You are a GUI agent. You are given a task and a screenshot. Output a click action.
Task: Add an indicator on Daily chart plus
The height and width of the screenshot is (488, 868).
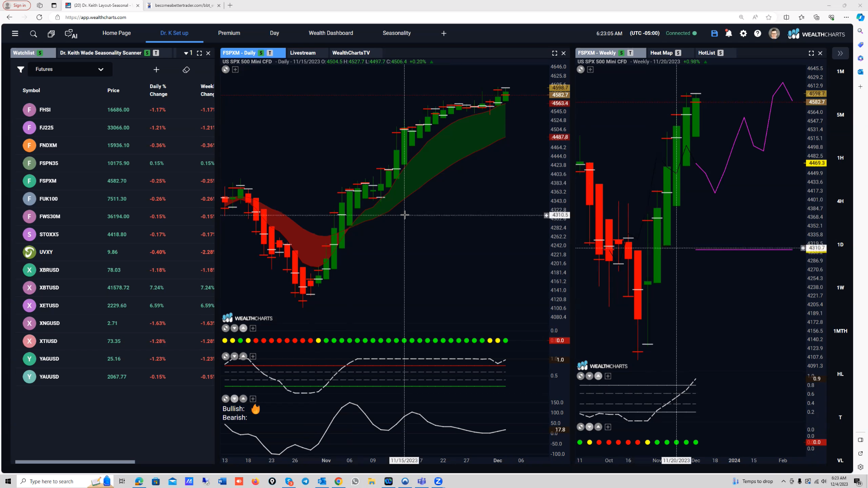tap(236, 70)
